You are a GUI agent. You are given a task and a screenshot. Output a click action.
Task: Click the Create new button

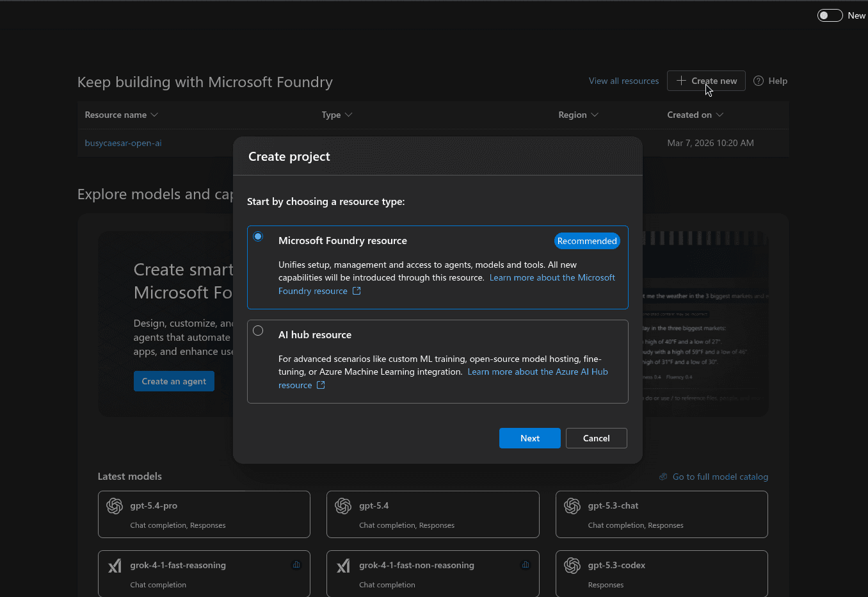706,81
